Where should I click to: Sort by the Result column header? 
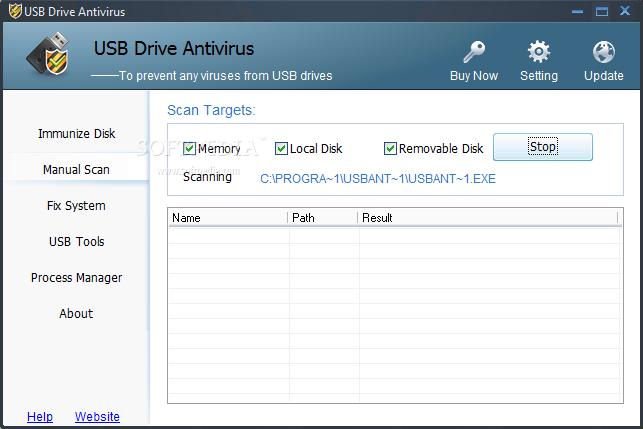pyautogui.click(x=488, y=218)
